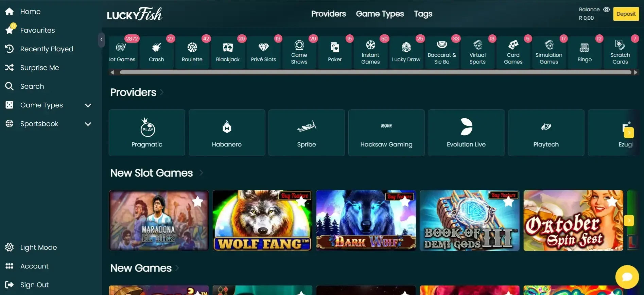Viewport: 644px width, 295px height.
Task: Launch the Oktober Spin Fest slot
Action: coord(573,221)
